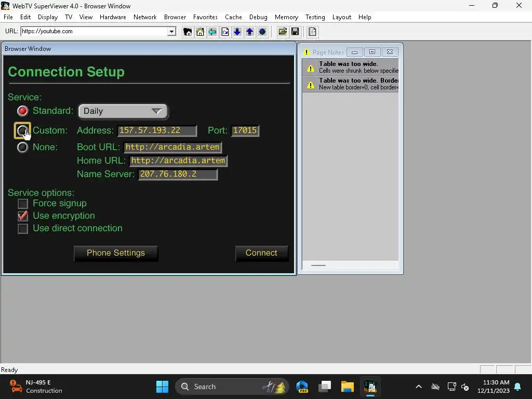
Task: Open File Explorer from the taskbar
Action: (348, 387)
